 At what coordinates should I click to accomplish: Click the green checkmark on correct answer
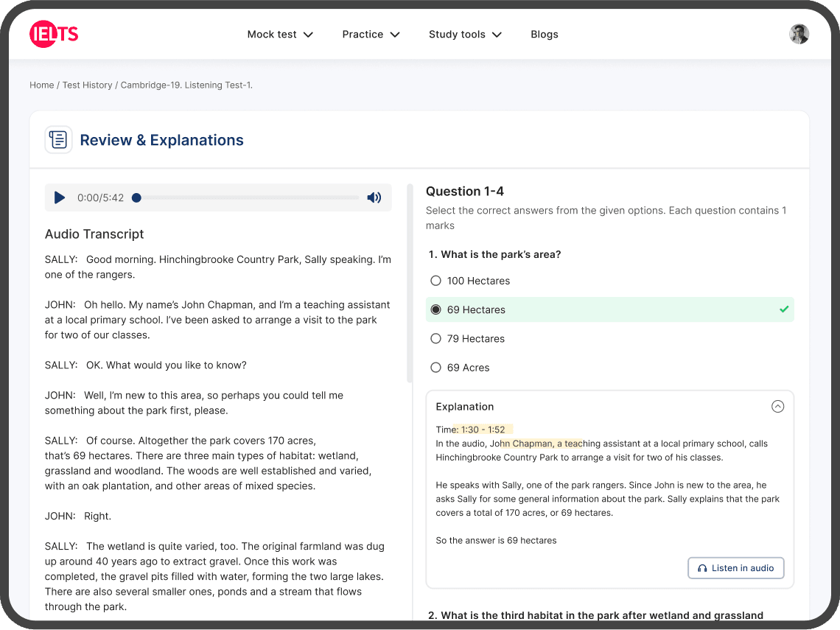click(784, 309)
